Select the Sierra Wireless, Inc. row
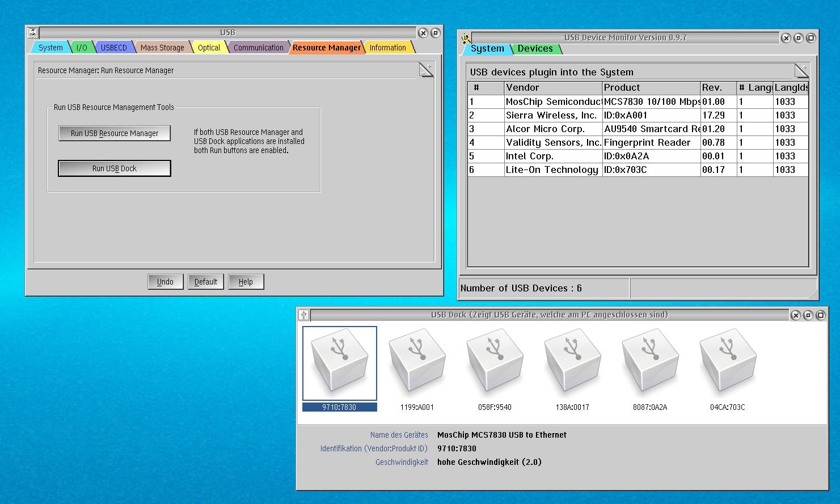This screenshot has width=840, height=504. (638, 116)
